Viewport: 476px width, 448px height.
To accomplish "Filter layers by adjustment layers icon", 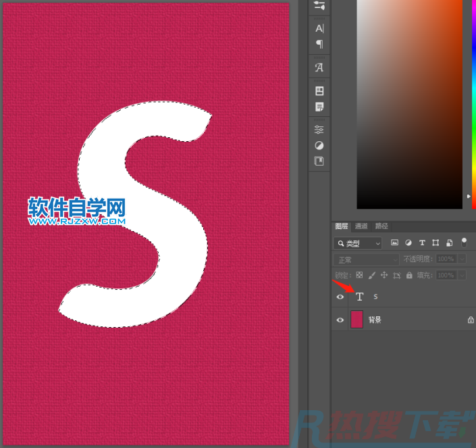I will (x=408, y=243).
